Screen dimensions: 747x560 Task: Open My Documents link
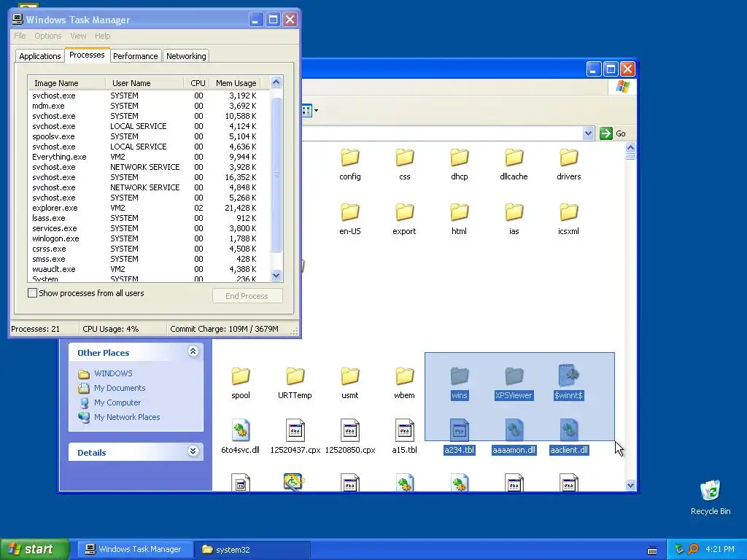(x=120, y=388)
